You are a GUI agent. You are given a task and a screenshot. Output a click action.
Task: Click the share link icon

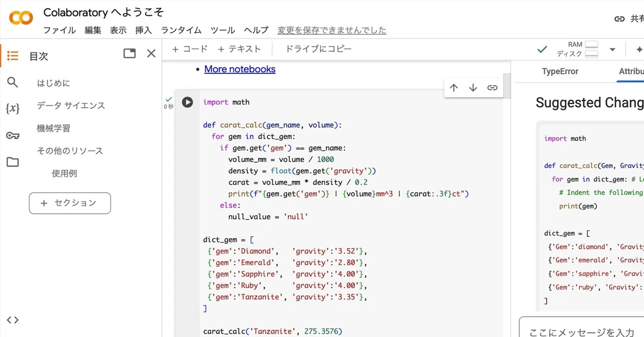coord(620,19)
